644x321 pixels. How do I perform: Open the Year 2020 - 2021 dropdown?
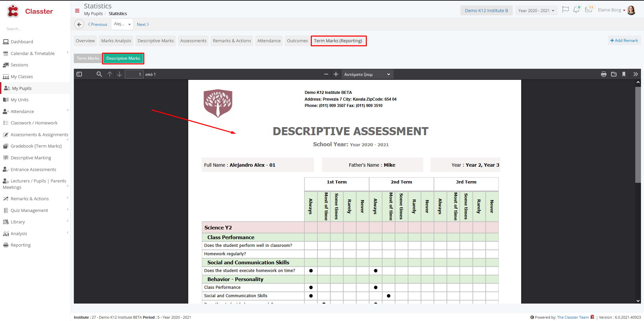click(x=536, y=10)
